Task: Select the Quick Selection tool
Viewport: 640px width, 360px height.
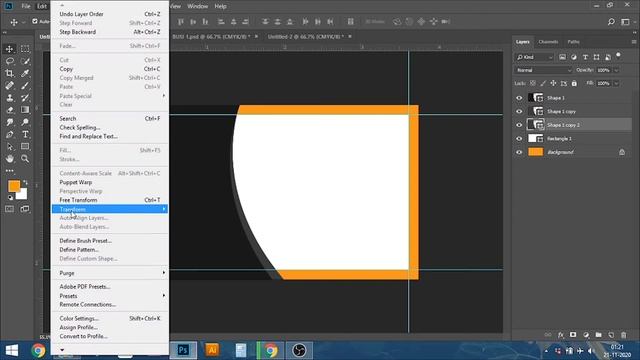Action: pos(25,61)
